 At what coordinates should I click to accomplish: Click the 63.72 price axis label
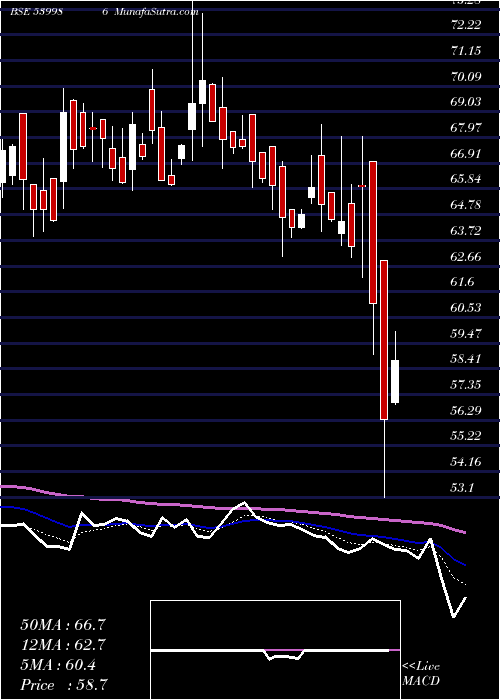point(468,231)
